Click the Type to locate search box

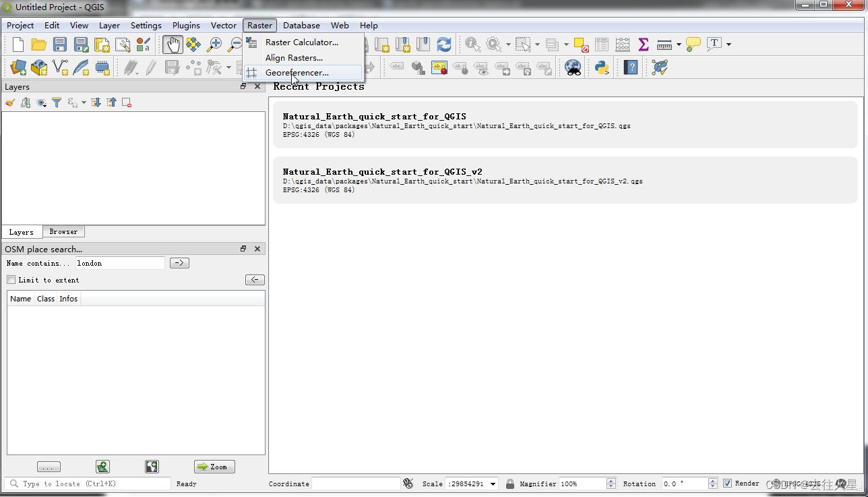[x=88, y=484]
